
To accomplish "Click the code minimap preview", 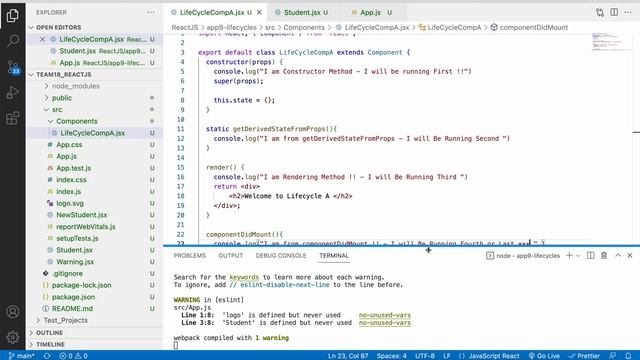I will (x=610, y=42).
